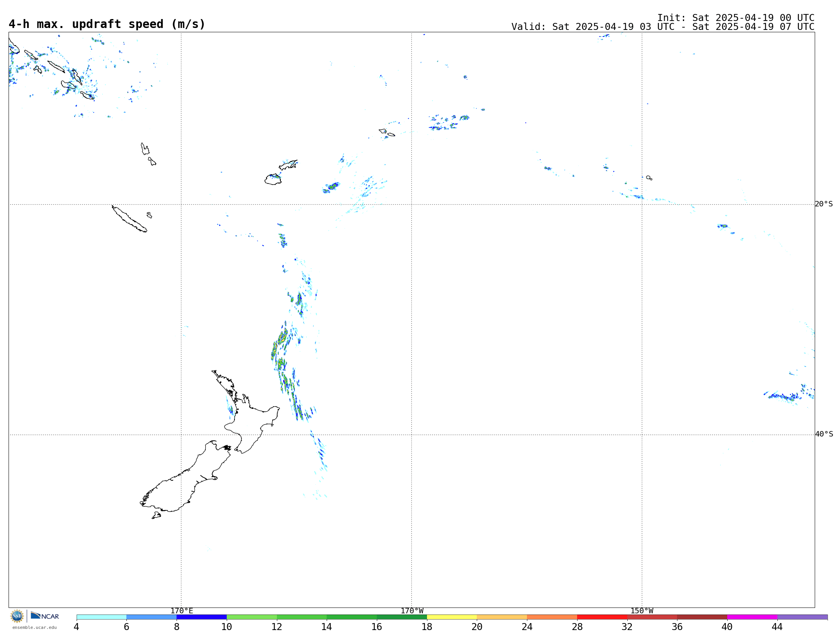Pick the light green 10–12 colorbar segment

(x=252, y=617)
